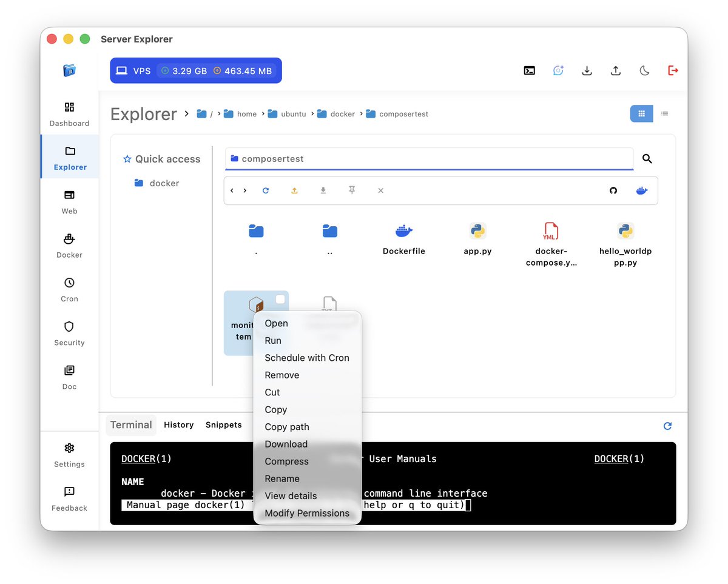Open the terminal icon in the top bar

pyautogui.click(x=530, y=70)
